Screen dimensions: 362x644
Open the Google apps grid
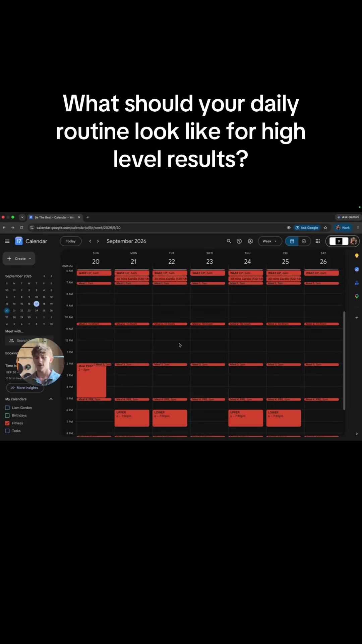click(318, 241)
